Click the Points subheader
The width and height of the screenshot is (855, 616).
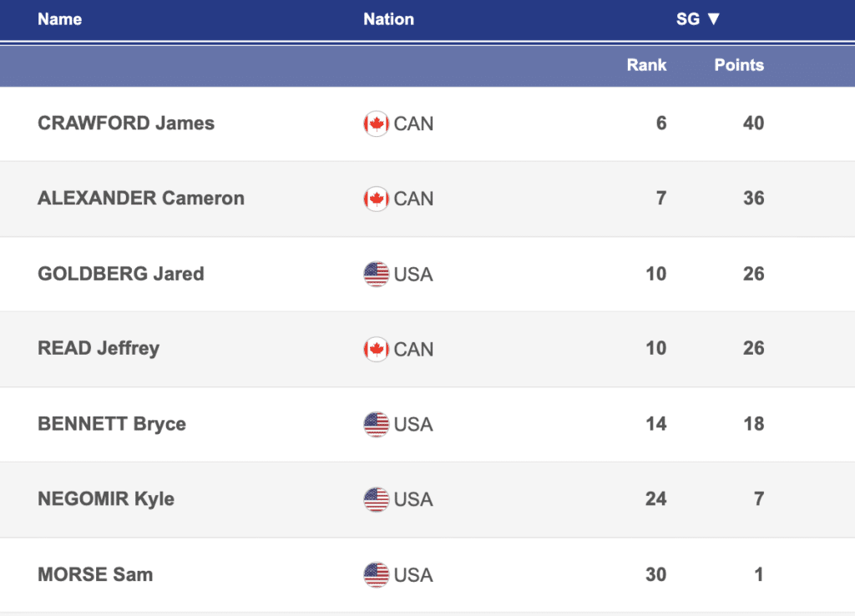[x=739, y=65]
